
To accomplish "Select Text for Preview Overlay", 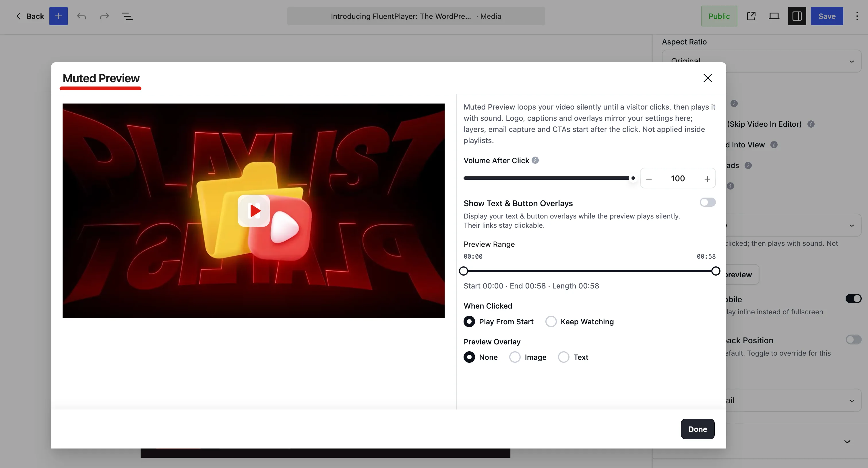I will (x=563, y=357).
